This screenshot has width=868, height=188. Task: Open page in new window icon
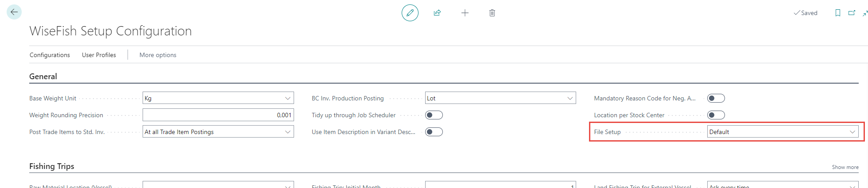click(x=852, y=13)
